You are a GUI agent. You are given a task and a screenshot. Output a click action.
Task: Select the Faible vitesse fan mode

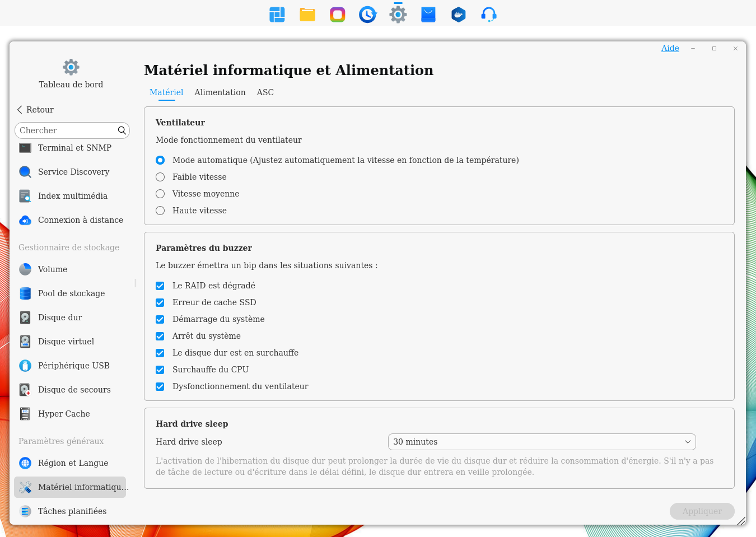pyautogui.click(x=160, y=177)
